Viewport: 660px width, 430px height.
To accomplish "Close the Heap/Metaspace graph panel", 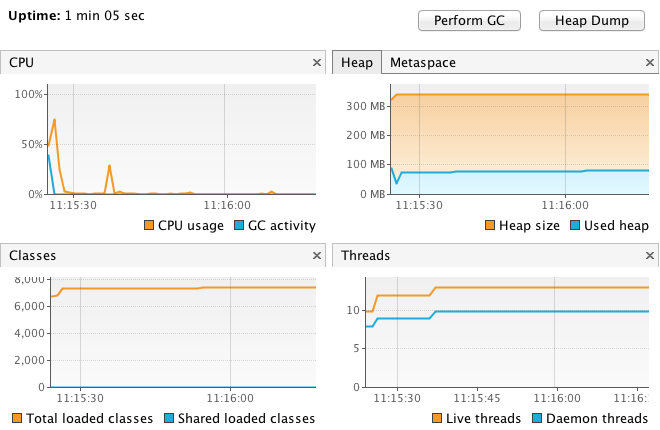I will click(x=649, y=63).
